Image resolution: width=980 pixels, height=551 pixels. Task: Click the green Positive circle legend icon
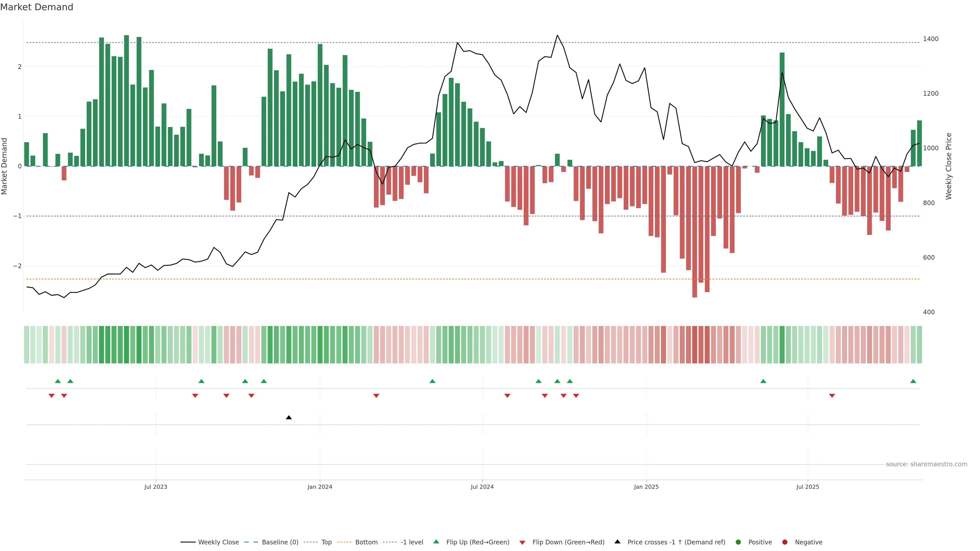[x=738, y=542]
